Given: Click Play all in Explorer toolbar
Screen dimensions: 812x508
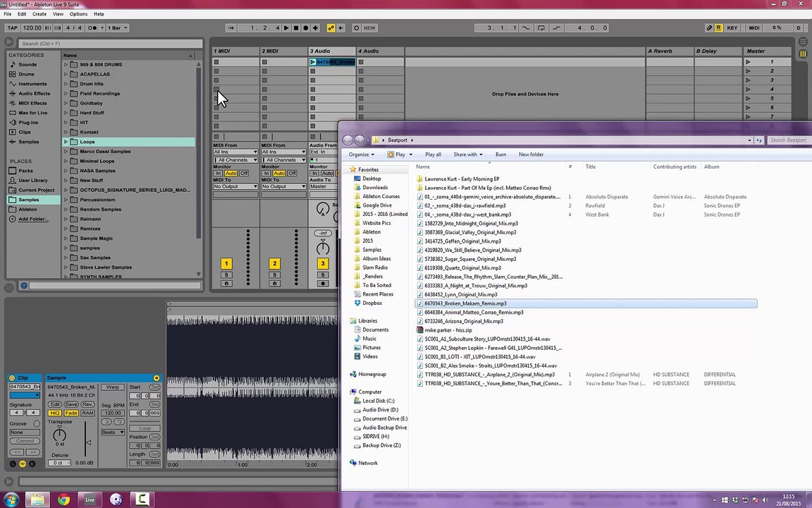Looking at the screenshot, I should point(433,155).
